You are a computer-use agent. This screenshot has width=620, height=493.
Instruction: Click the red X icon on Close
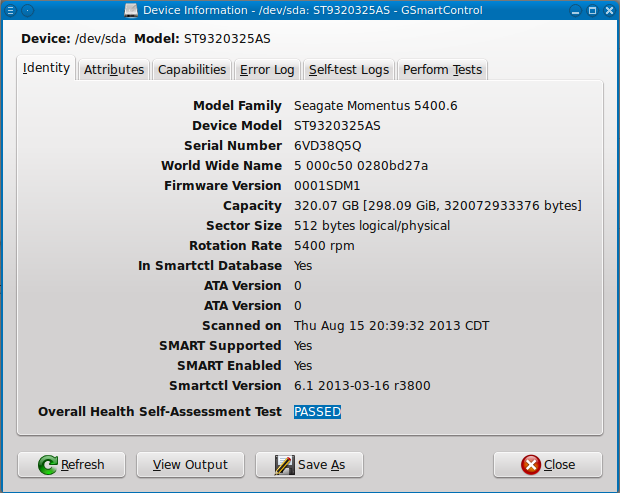pyautogui.click(x=531, y=465)
